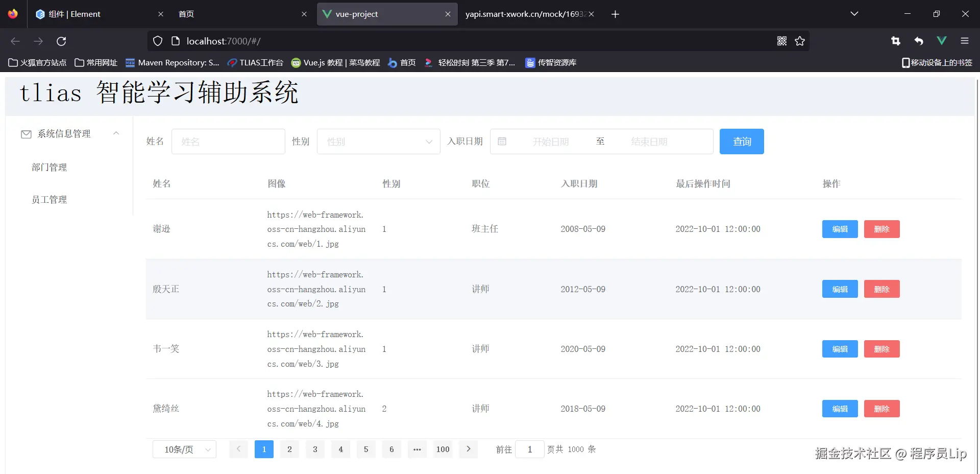Viewport: 980px width, 474px height.
Task: Go to page 6
Action: (391, 449)
